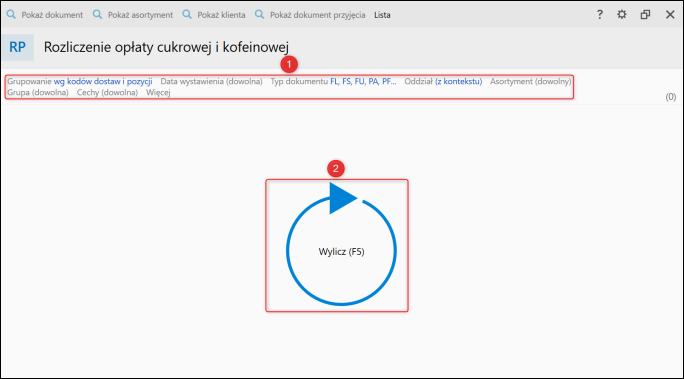Set the Data wystawienia filter
This screenshot has width=684, height=379.
212,82
